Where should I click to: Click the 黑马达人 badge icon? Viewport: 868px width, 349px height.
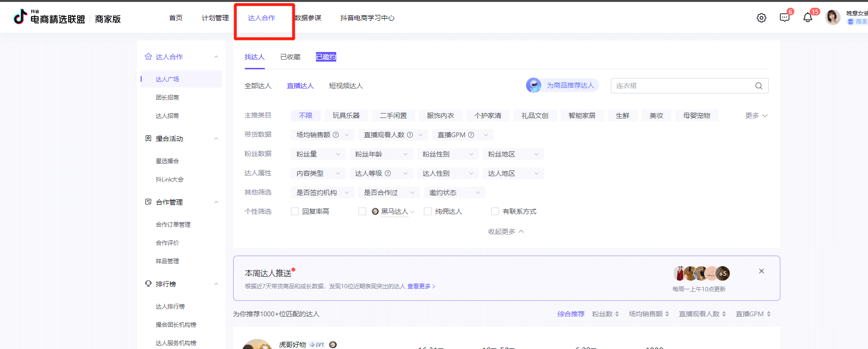pyautogui.click(x=375, y=211)
